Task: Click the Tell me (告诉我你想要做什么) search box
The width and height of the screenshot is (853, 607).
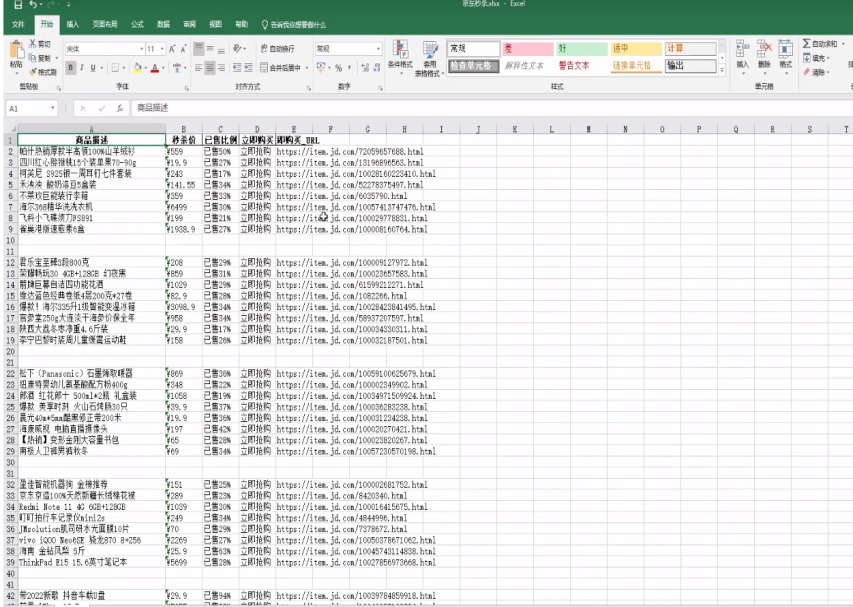Action: (294, 24)
